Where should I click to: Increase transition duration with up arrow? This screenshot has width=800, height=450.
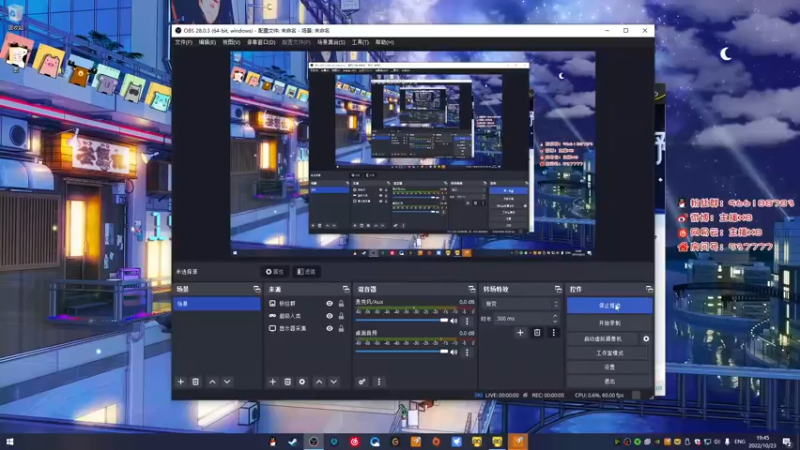555,316
